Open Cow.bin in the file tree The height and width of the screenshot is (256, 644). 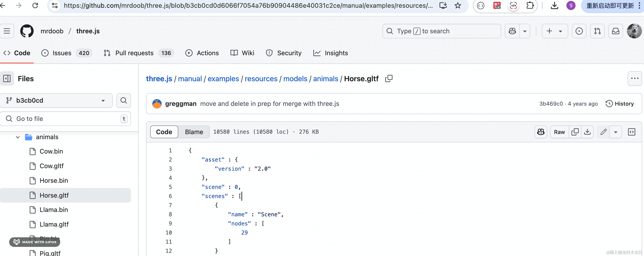click(51, 151)
